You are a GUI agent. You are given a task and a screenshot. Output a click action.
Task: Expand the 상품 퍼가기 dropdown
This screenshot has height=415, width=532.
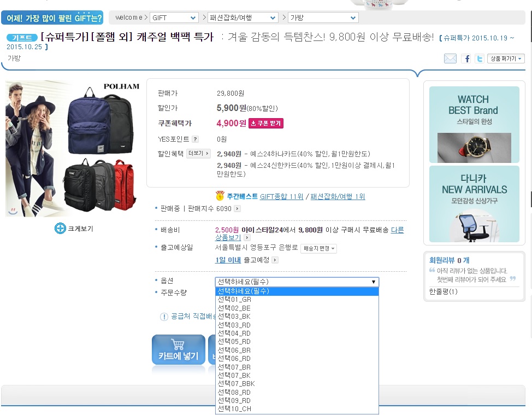[x=506, y=59]
